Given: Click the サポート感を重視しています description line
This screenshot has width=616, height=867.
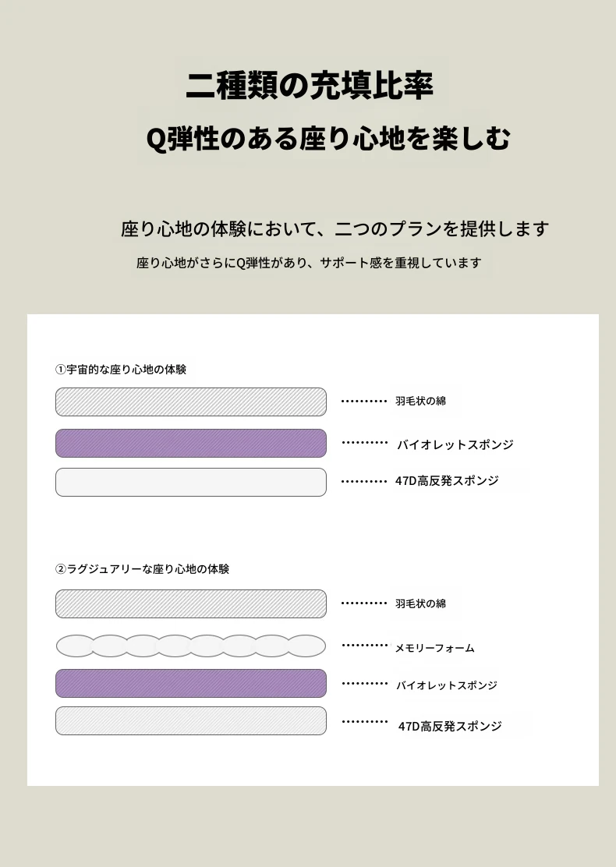Looking at the screenshot, I should pyautogui.click(x=309, y=263).
